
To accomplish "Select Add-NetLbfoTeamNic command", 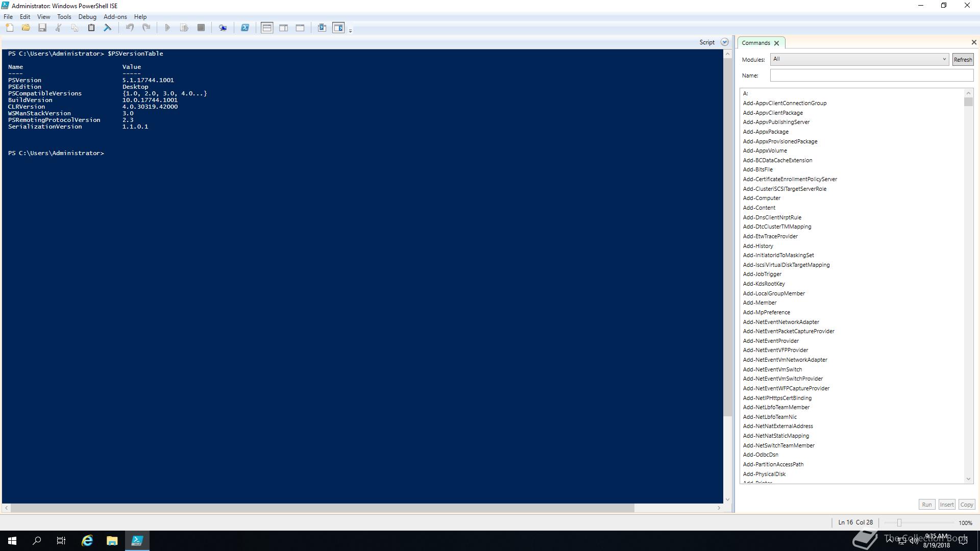I will coord(770,417).
